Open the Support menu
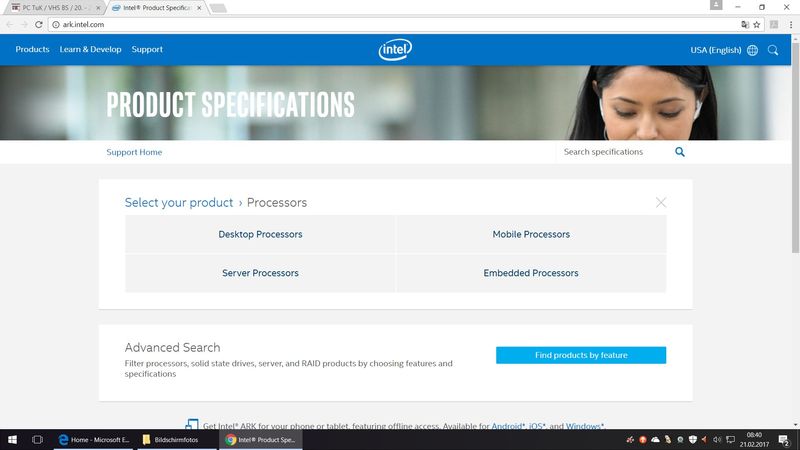Screen dimensions: 800x450 pos(147,49)
